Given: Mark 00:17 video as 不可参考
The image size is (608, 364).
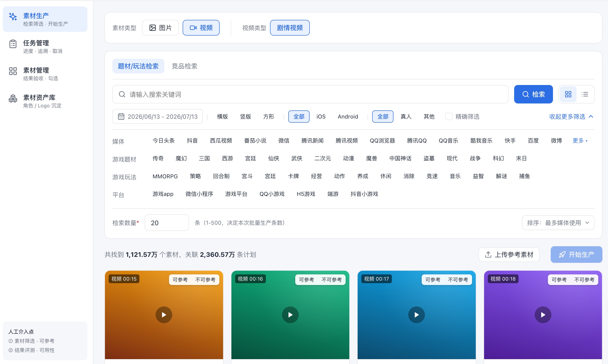Looking at the screenshot, I should click(458, 280).
